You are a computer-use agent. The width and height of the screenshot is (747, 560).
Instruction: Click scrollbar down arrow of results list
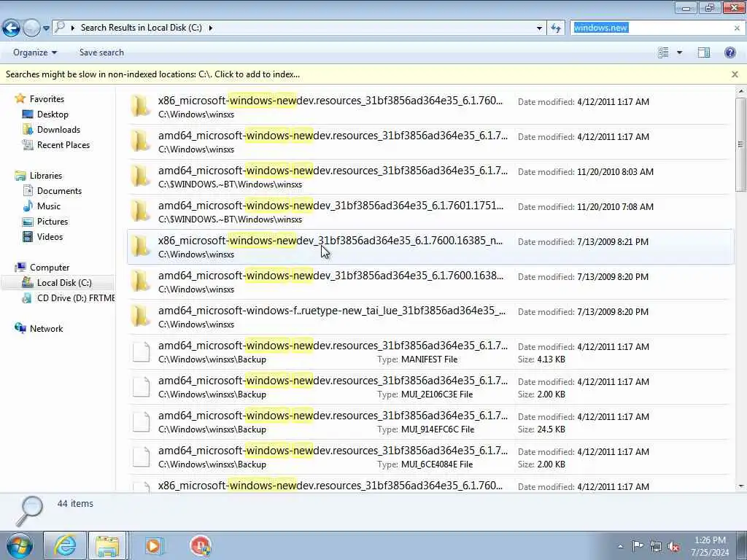point(741,486)
